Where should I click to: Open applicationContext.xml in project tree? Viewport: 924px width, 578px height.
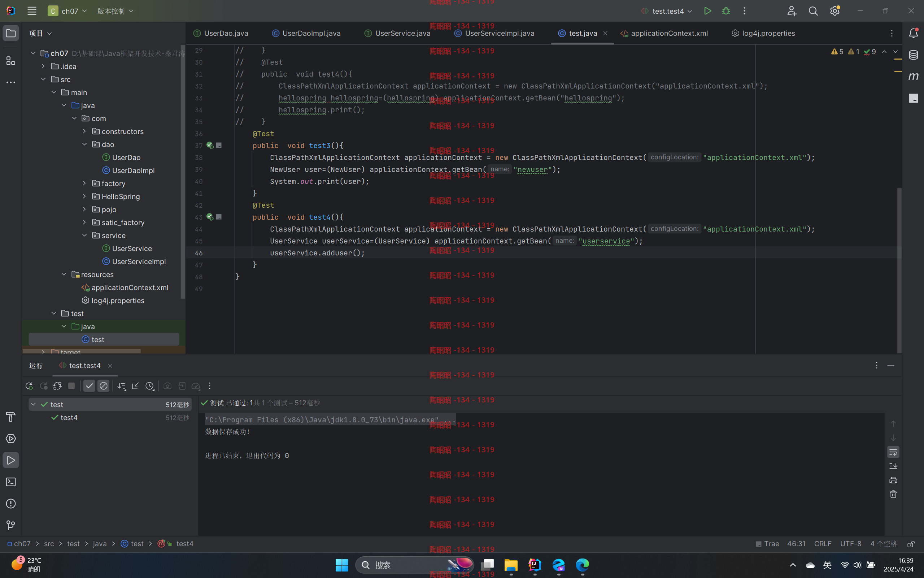point(125,288)
